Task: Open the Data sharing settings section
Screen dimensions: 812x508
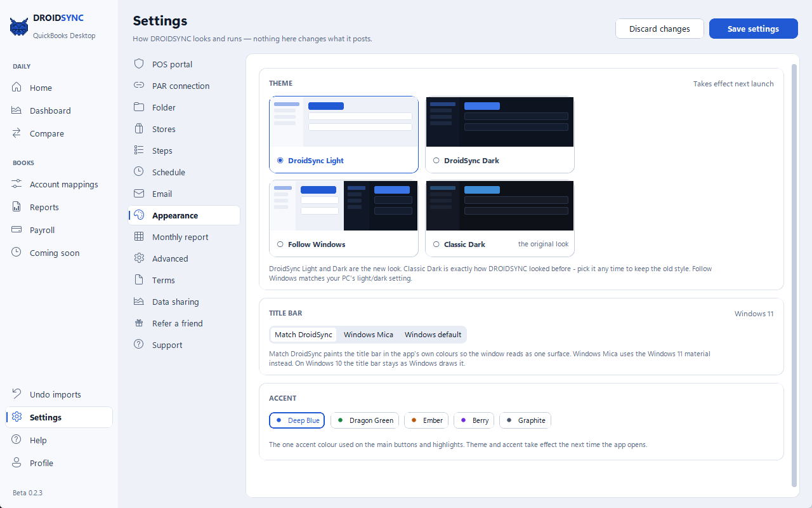Action: pyautogui.click(x=184, y=302)
